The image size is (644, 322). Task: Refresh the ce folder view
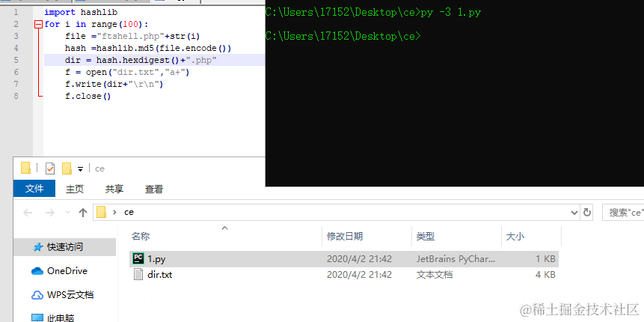[x=587, y=213]
